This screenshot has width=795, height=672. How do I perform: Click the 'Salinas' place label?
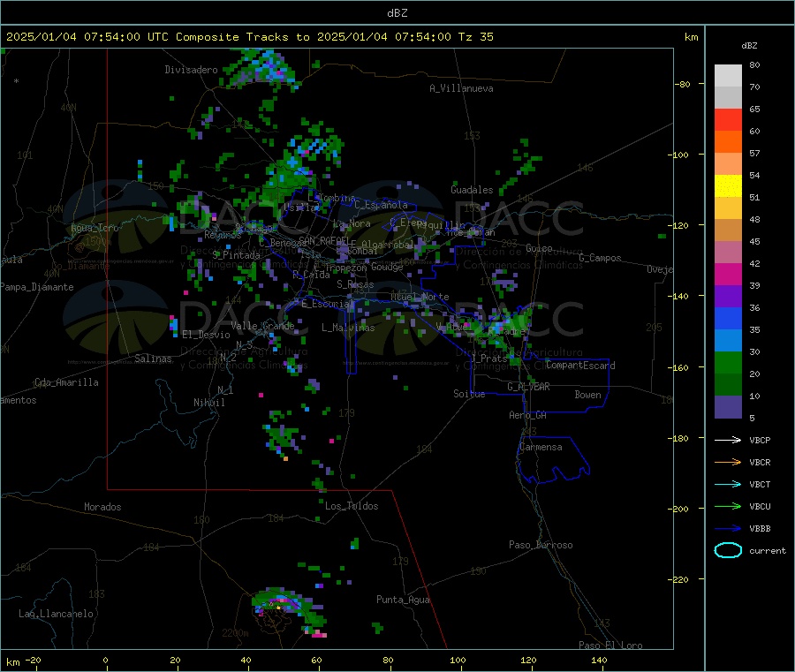pos(153,359)
